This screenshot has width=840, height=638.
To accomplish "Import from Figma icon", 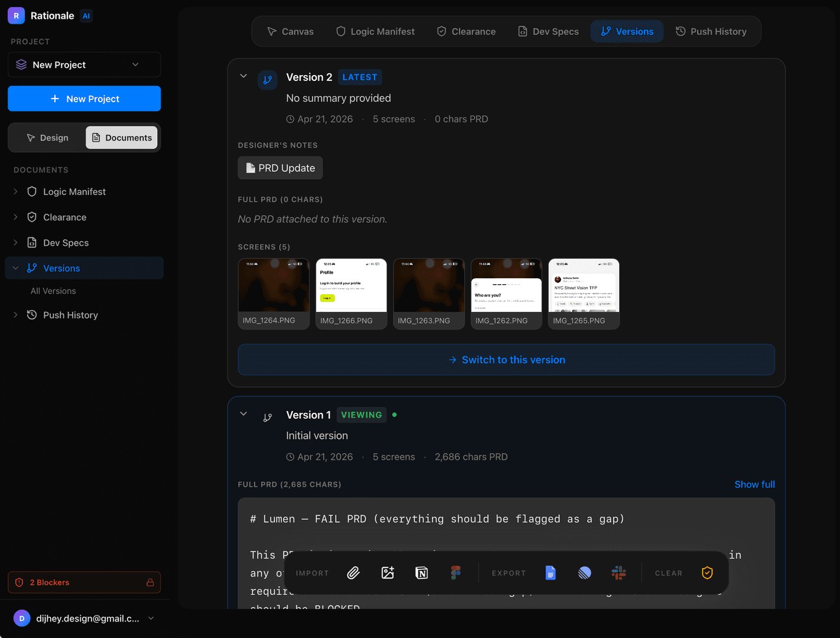I will [455, 573].
